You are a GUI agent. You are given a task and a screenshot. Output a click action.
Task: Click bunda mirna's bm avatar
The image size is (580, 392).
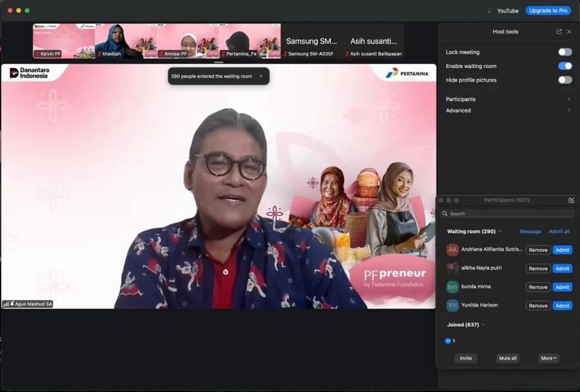point(452,287)
